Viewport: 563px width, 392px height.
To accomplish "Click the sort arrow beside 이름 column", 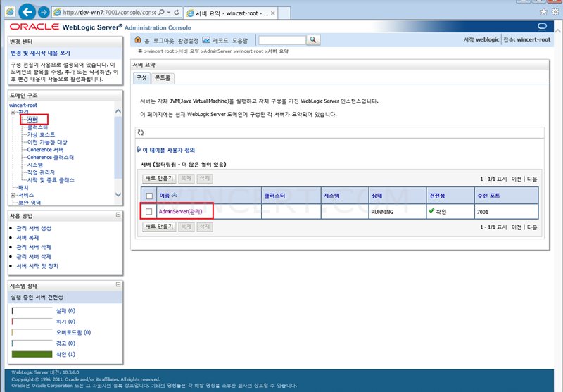I will point(175,196).
